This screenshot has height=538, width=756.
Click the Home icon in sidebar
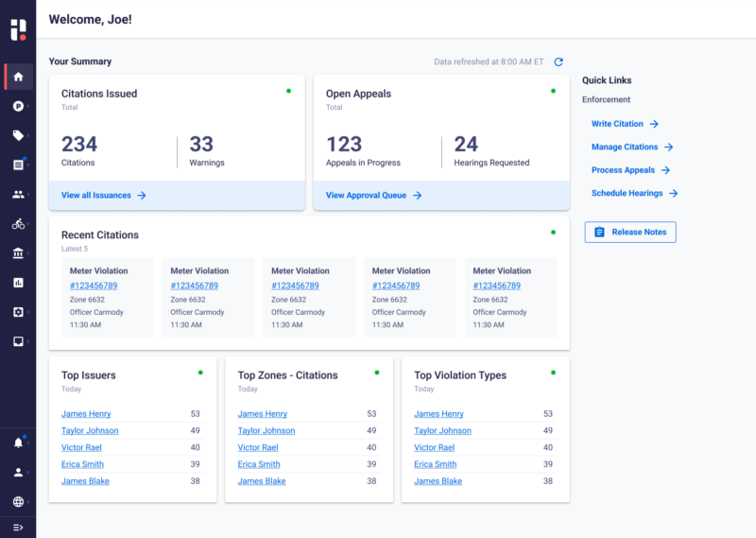(x=18, y=77)
